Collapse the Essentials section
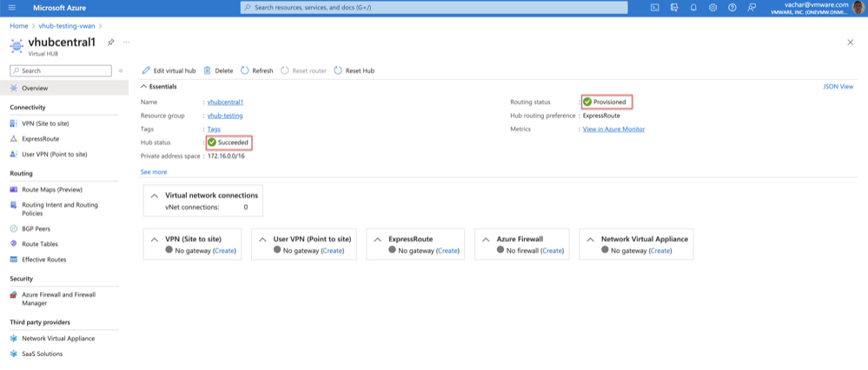This screenshot has height=370, width=868. pos(144,87)
